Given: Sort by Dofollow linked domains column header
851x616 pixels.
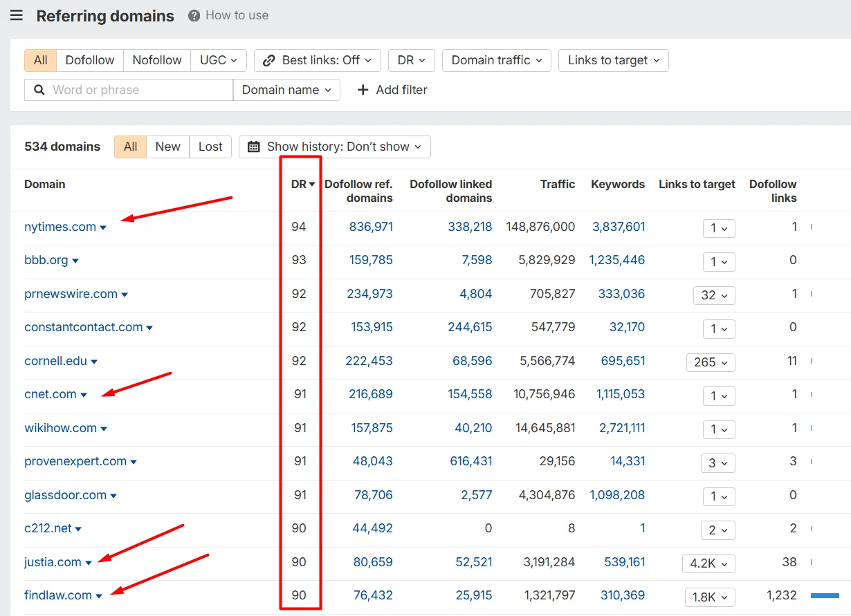Looking at the screenshot, I should pos(451,191).
